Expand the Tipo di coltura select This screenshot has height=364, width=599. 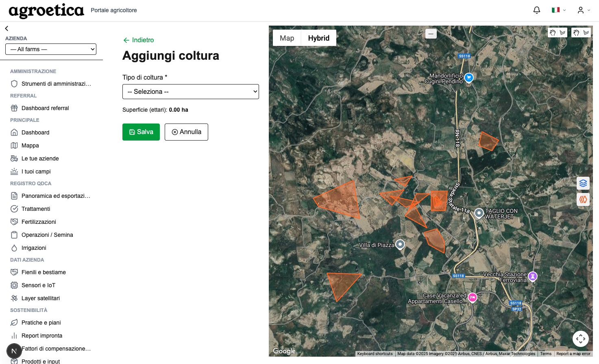pos(190,92)
